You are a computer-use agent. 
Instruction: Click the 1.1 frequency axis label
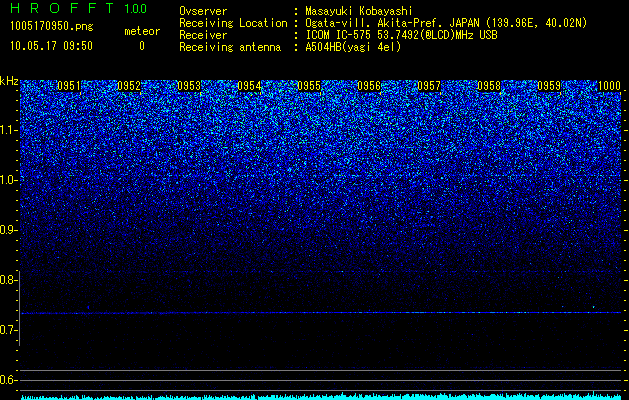9,130
